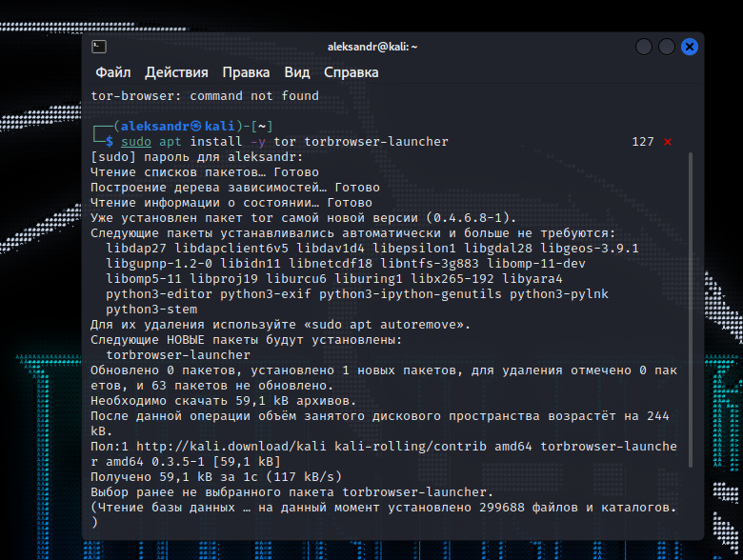Click the terminal vertical scrollbar
Viewport: 743px width, 560px height.
click(691, 310)
